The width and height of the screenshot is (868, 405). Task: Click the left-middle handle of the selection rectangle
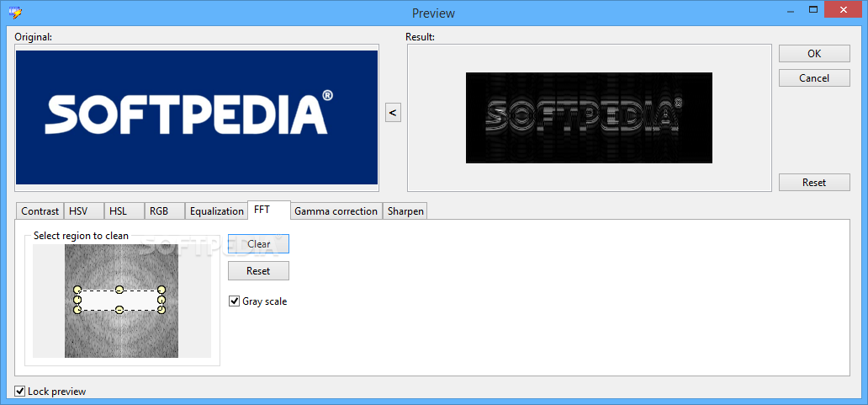[77, 300]
